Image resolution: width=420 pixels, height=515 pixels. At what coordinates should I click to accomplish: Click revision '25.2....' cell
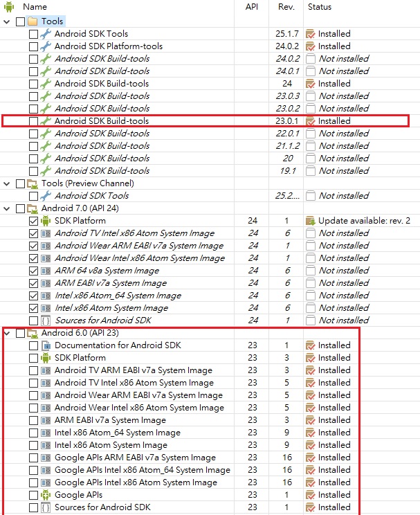click(287, 196)
